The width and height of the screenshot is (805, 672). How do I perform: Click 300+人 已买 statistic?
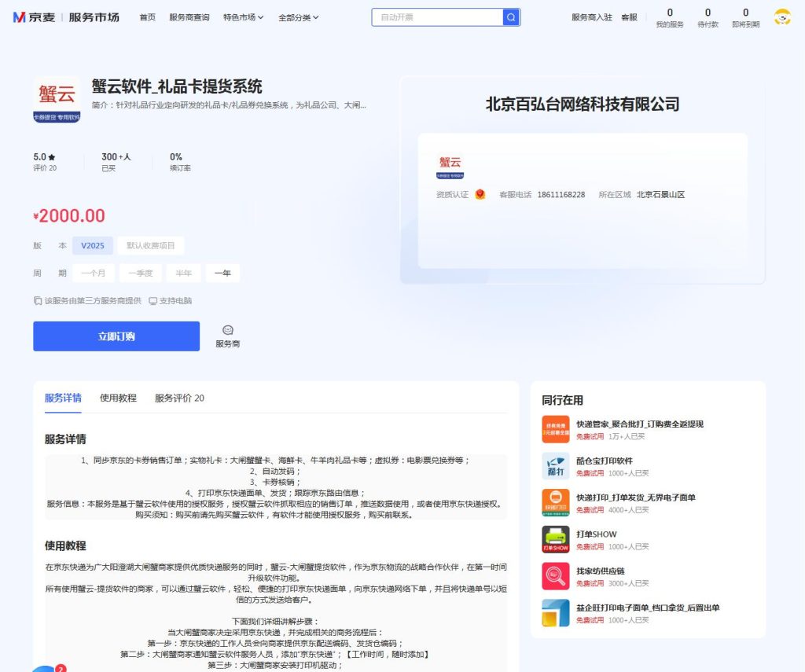[116, 162]
